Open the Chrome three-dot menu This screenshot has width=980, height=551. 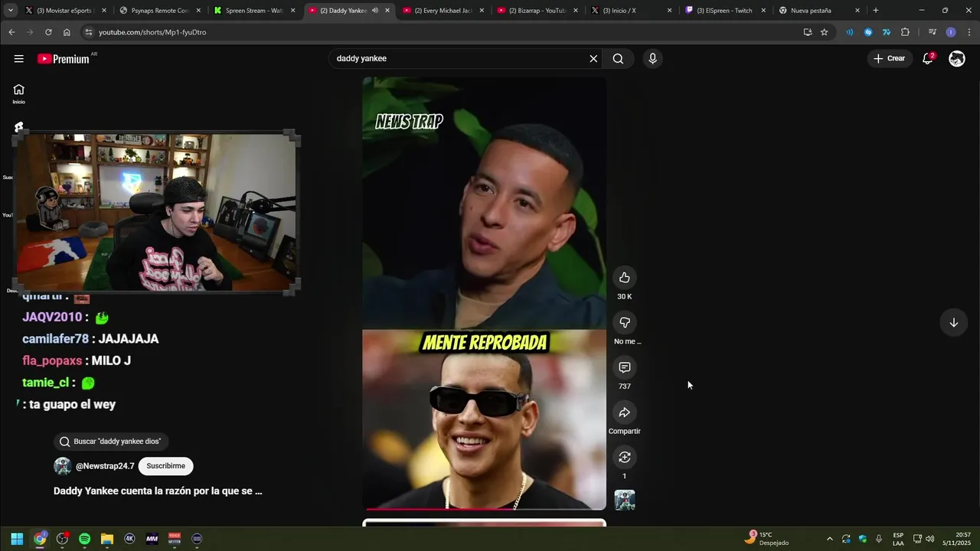(969, 32)
